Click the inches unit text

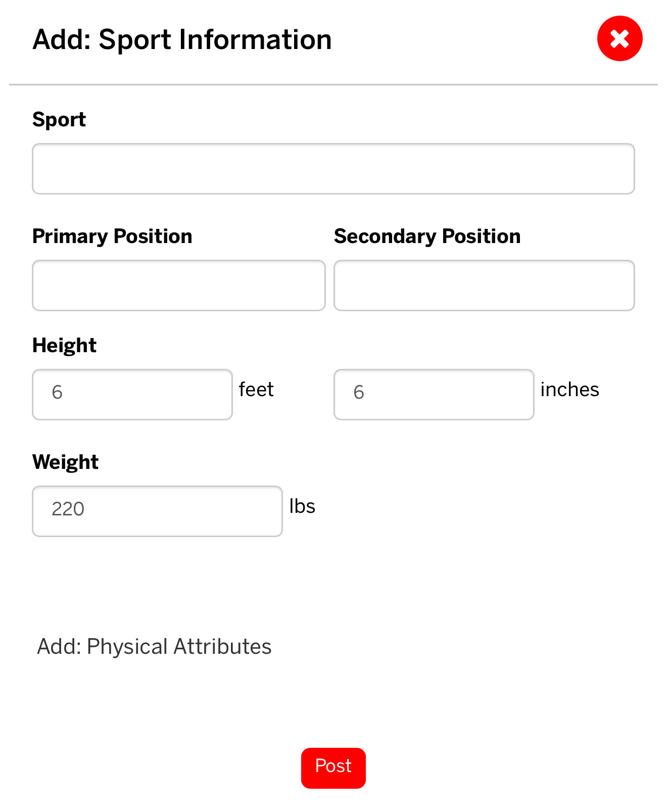coord(569,390)
